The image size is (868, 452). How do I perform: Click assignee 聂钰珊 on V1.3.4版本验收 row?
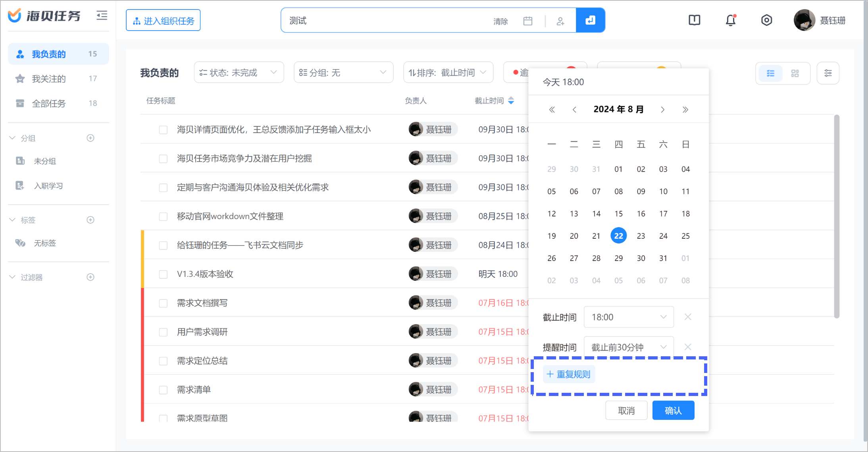(x=433, y=274)
